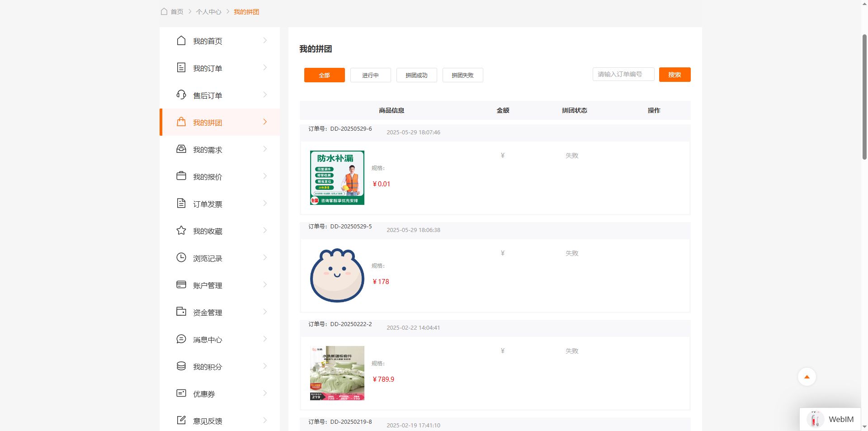
Task: Click the chat bubble icon beside 消息中心
Action: click(181, 339)
